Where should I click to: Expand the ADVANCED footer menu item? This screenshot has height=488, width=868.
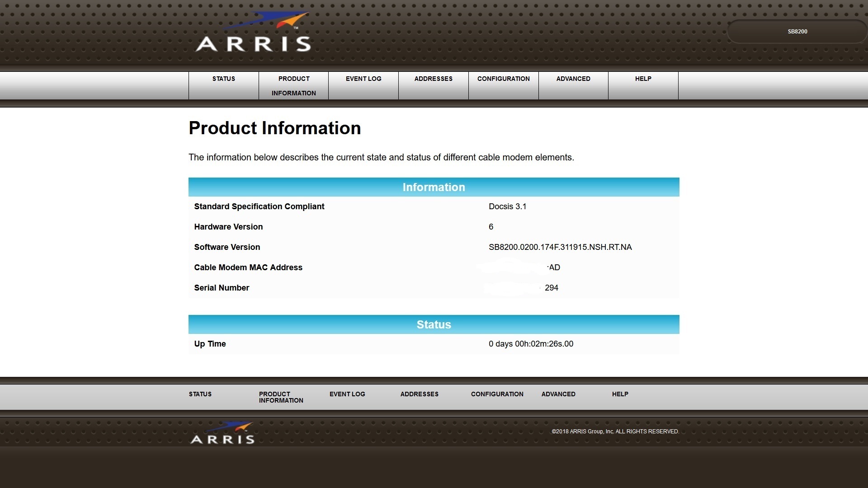click(x=558, y=394)
